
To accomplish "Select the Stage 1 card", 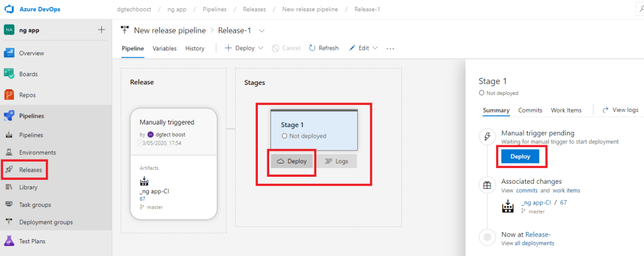I will click(x=313, y=129).
